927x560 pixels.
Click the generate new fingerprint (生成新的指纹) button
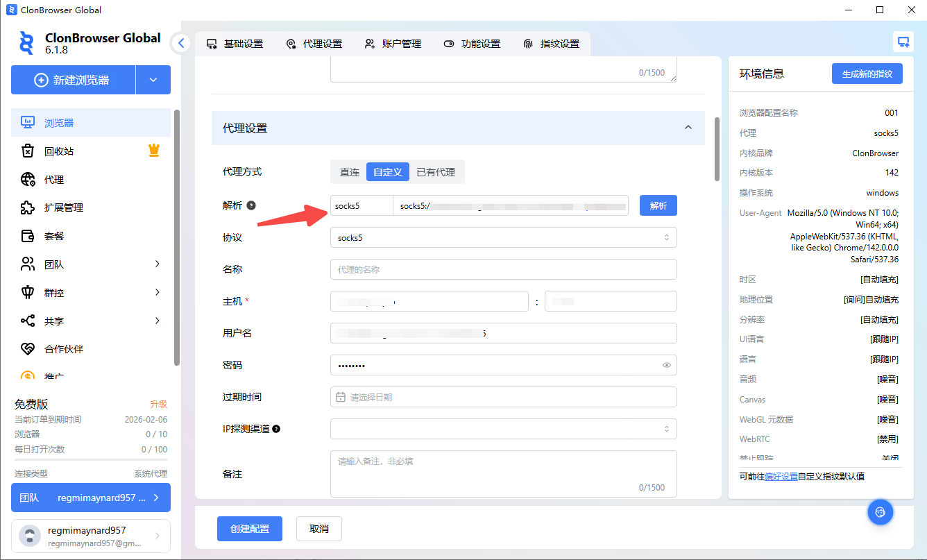(867, 74)
